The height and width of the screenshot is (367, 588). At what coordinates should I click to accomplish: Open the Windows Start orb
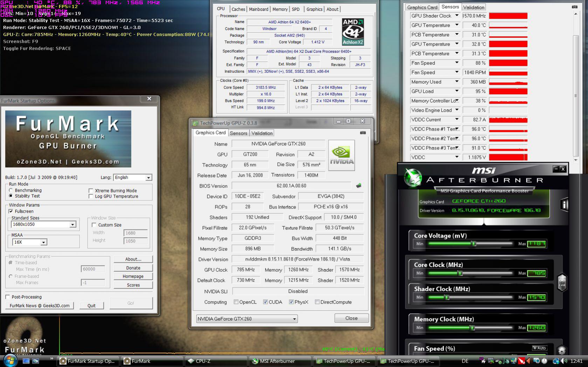pos(9,360)
